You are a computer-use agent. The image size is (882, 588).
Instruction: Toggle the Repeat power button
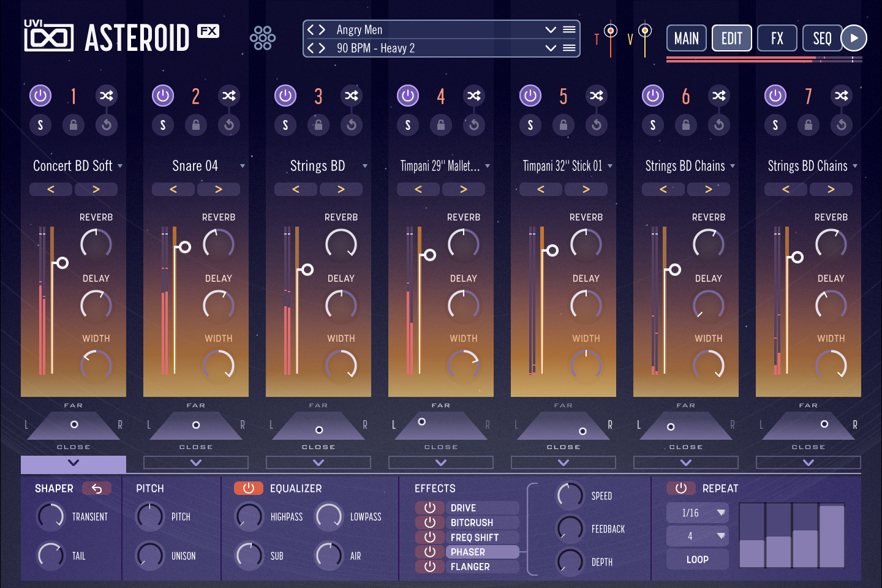pos(681,488)
